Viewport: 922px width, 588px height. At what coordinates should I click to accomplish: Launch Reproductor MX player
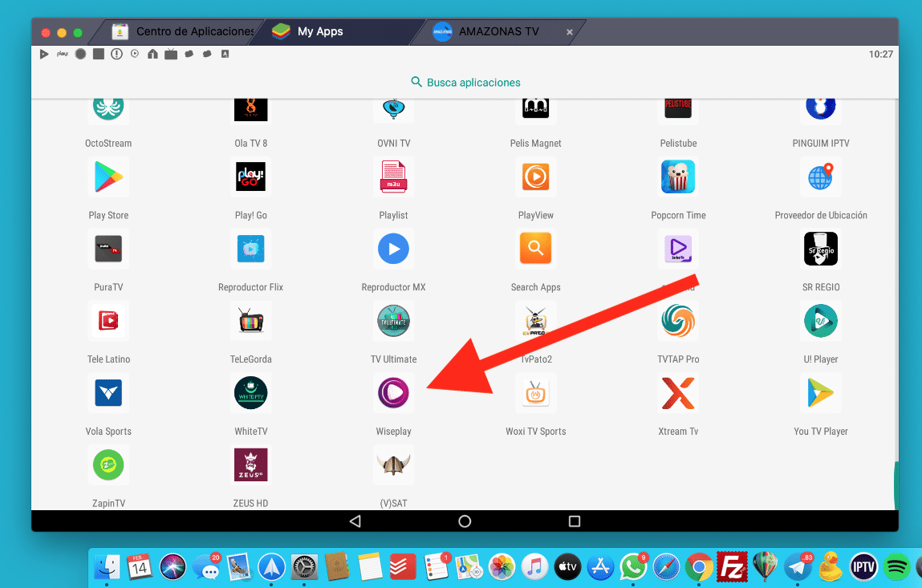tap(393, 249)
